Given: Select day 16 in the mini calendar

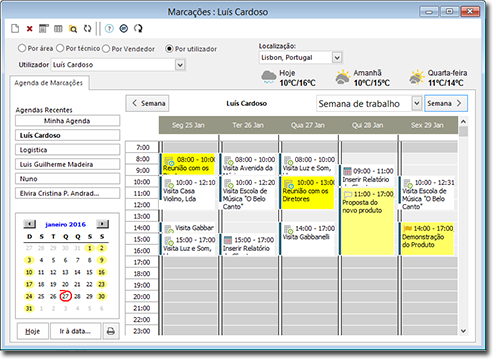Looking at the screenshot, I should click(101, 272).
